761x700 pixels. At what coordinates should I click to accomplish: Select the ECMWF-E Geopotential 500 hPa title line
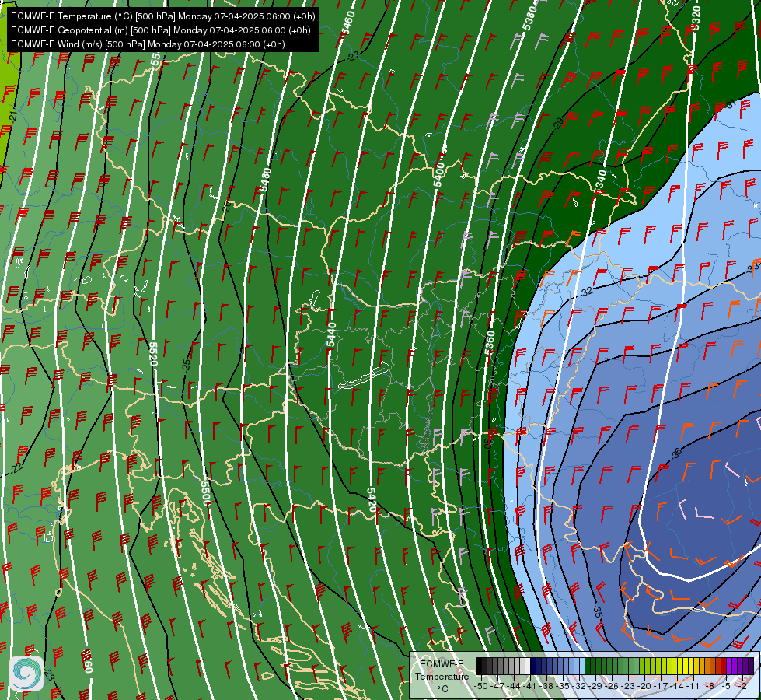pos(161,30)
